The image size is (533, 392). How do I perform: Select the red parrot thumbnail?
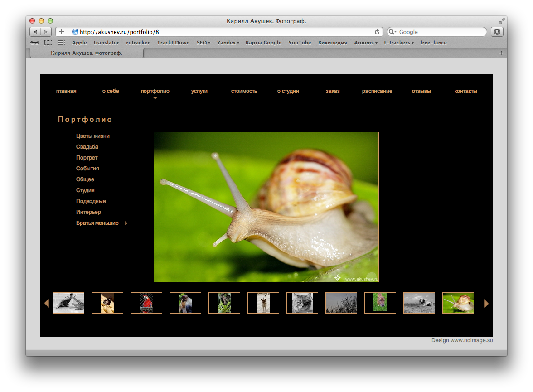pyautogui.click(x=146, y=303)
